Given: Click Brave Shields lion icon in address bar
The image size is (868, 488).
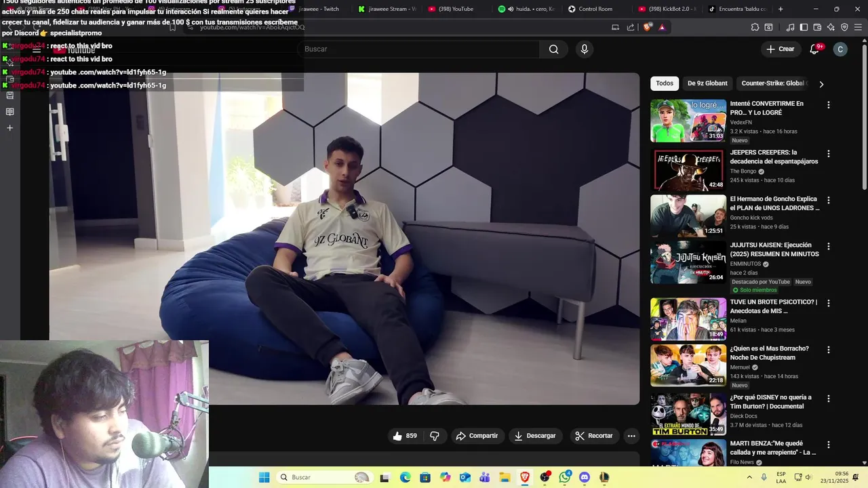Looking at the screenshot, I should [648, 27].
